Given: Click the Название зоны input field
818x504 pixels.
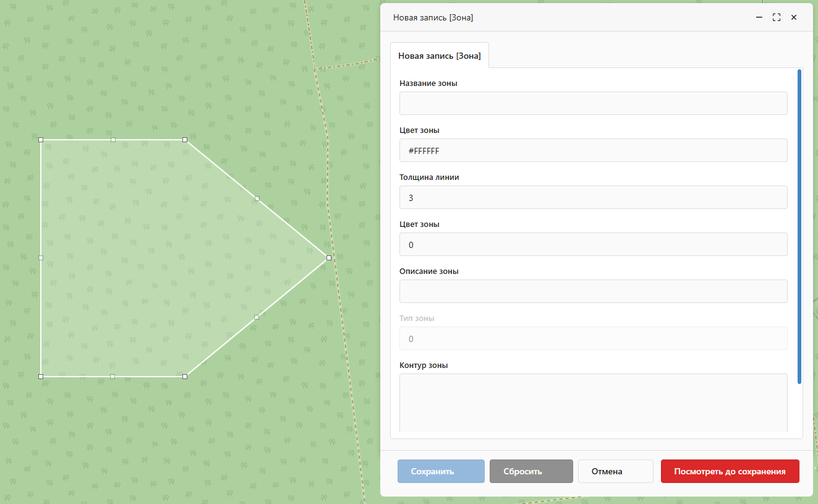Looking at the screenshot, I should click(x=593, y=103).
